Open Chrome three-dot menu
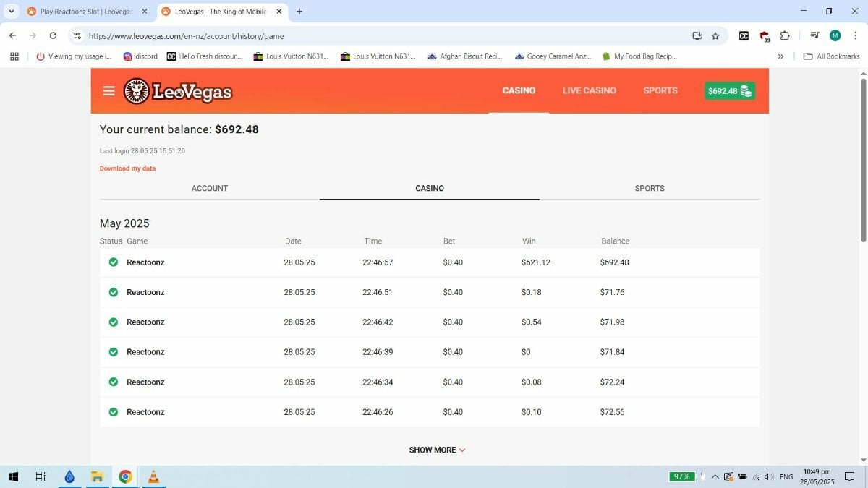This screenshot has height=488, width=868. (x=855, y=35)
